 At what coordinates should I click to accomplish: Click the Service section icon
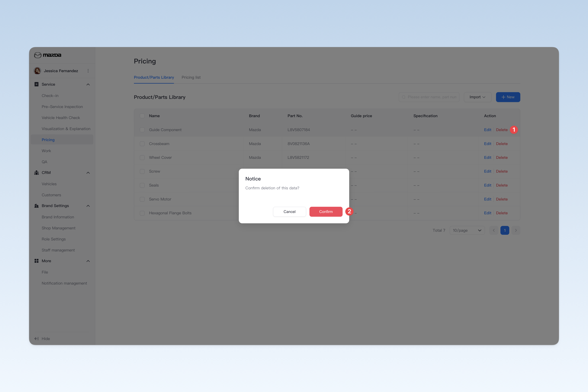36,84
